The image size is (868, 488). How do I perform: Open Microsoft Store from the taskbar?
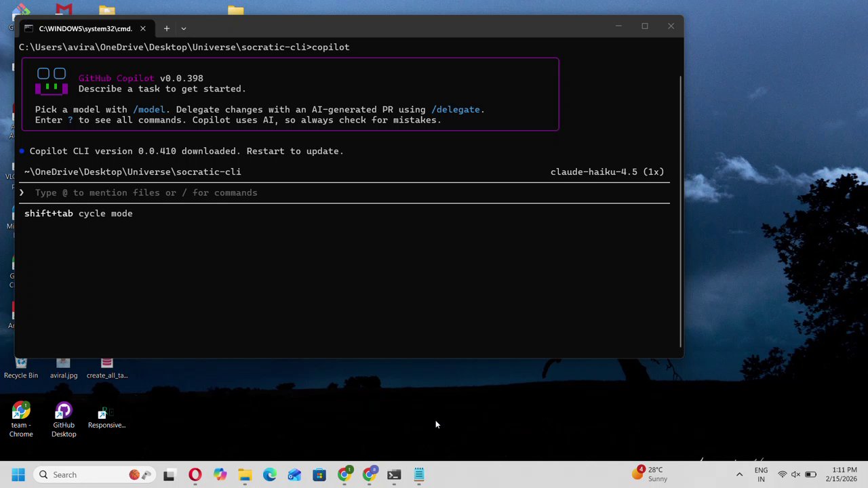[x=319, y=474]
